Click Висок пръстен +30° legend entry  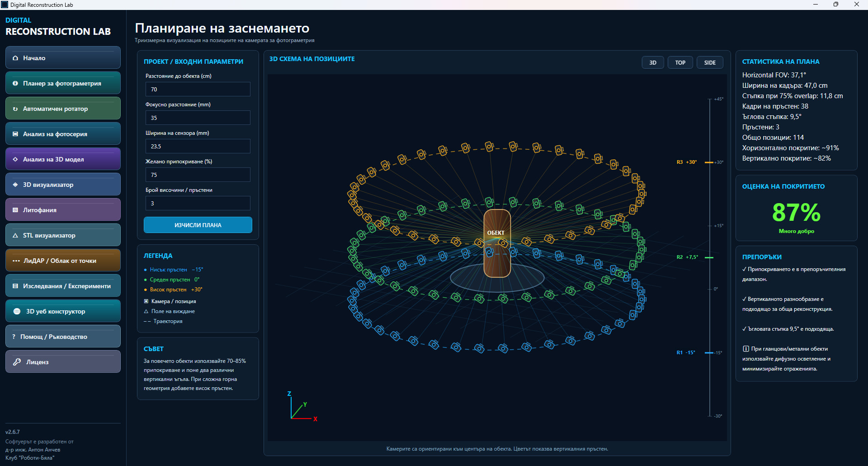point(173,290)
